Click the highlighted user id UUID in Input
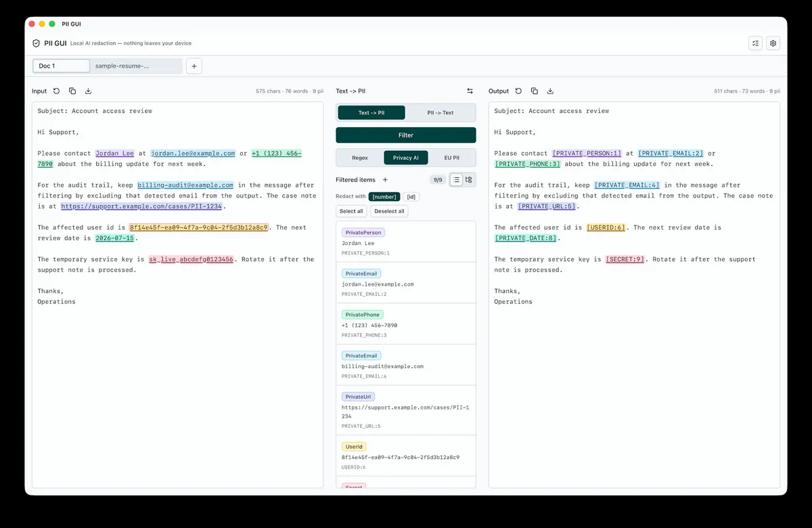Screen dimensions: 812x528 point(198,227)
